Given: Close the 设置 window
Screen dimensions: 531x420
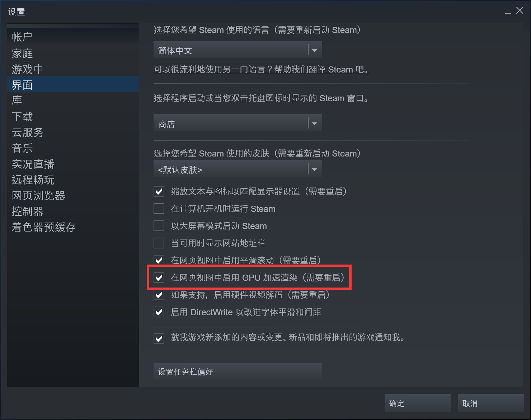Looking at the screenshot, I should point(520,11).
